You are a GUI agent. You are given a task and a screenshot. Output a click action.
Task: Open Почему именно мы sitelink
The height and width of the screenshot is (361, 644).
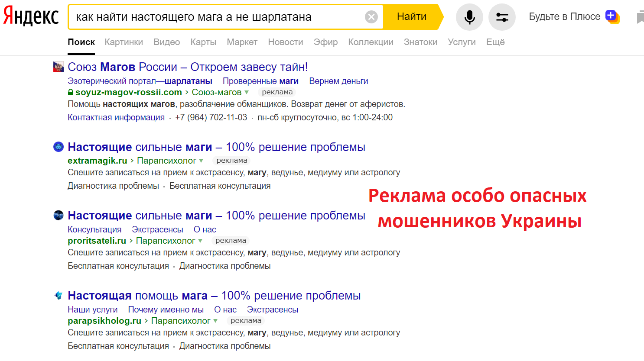(166, 309)
